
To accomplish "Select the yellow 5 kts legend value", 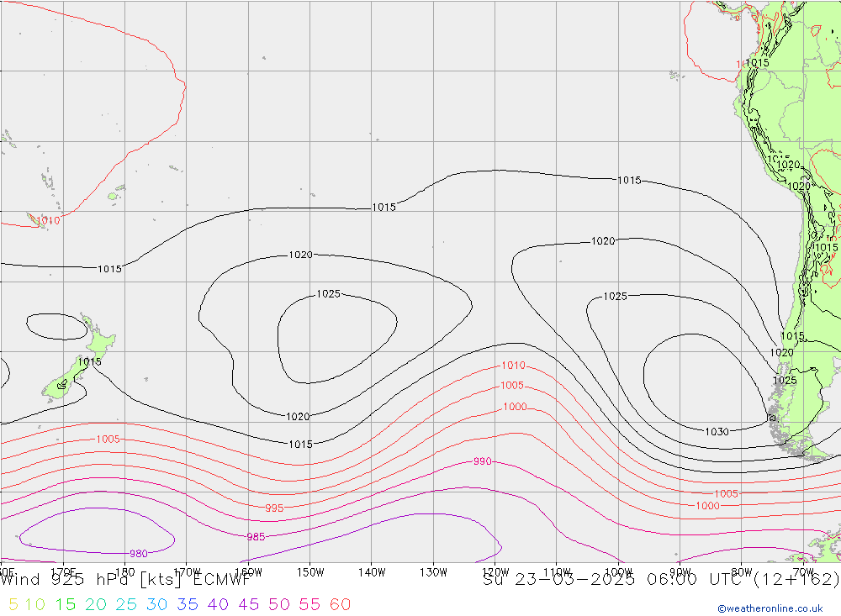I will [x=13, y=605].
